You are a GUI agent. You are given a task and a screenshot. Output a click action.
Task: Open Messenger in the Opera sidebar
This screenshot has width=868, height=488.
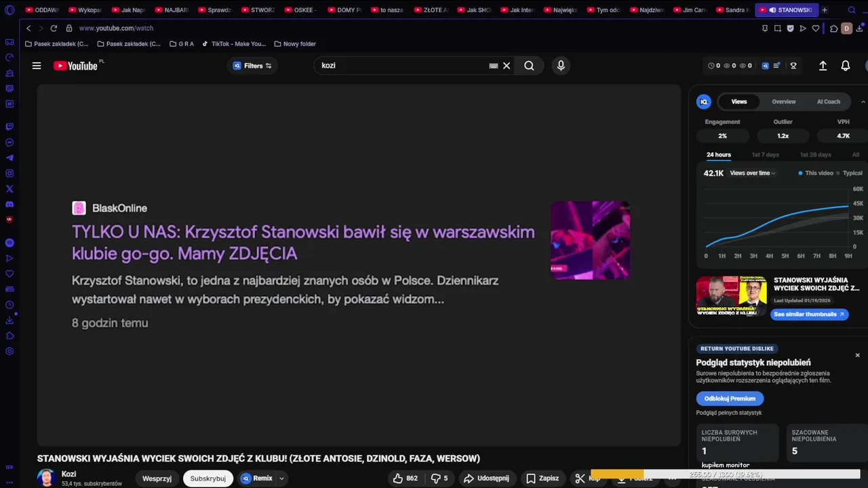pyautogui.click(x=9, y=142)
